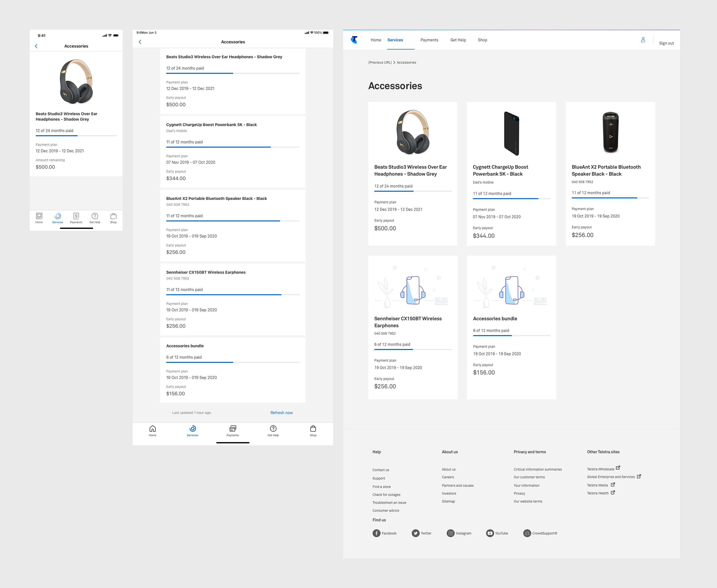The height and width of the screenshot is (588, 717).
Task: Click Cygnett powerbank image on web card
Action: [512, 134]
